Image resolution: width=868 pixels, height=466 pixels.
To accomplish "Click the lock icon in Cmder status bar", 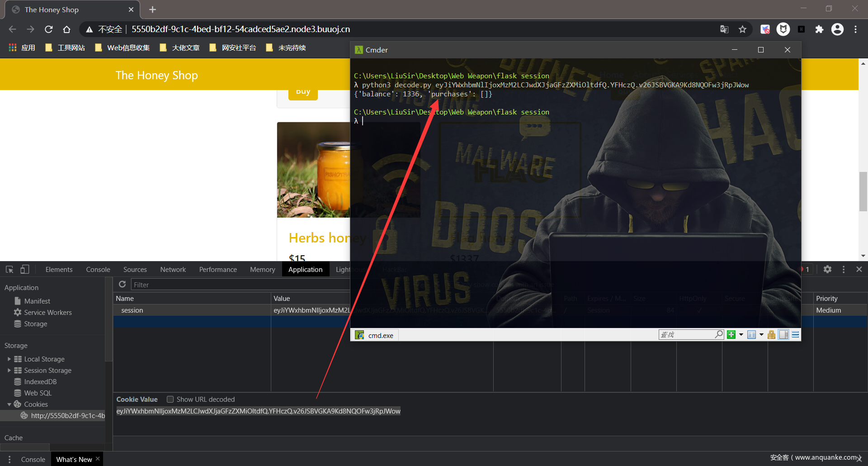I will click(771, 335).
